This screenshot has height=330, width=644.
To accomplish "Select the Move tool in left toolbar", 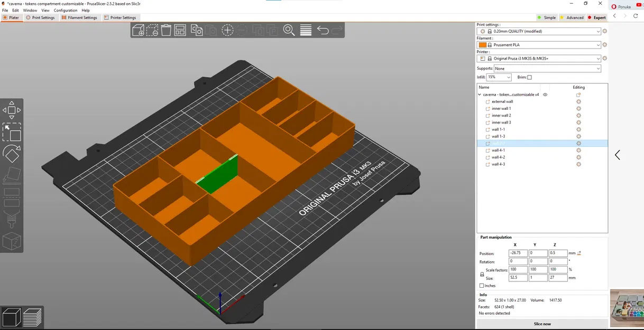I will [12, 110].
